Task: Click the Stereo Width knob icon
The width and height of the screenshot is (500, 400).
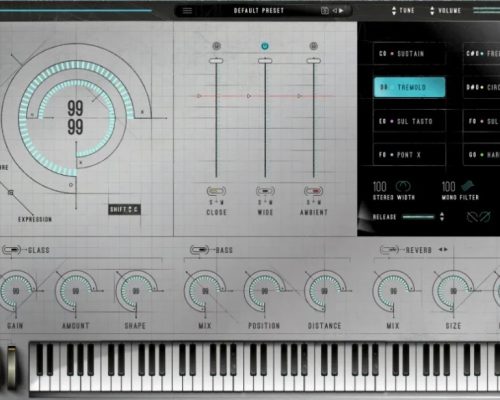Action: (x=403, y=186)
